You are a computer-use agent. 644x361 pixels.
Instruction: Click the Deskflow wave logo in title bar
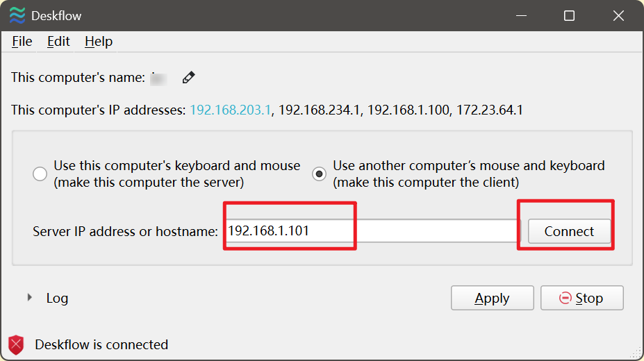pyautogui.click(x=17, y=15)
